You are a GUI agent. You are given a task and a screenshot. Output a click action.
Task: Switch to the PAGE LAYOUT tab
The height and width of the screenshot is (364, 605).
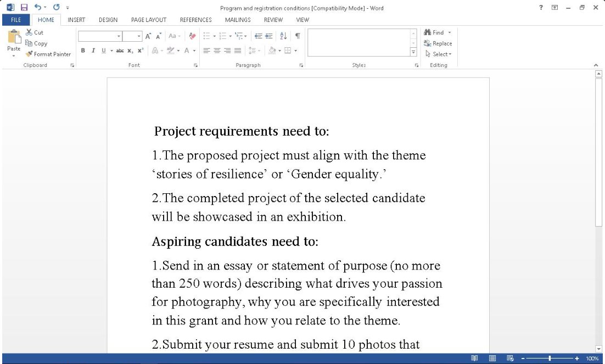pyautogui.click(x=148, y=20)
